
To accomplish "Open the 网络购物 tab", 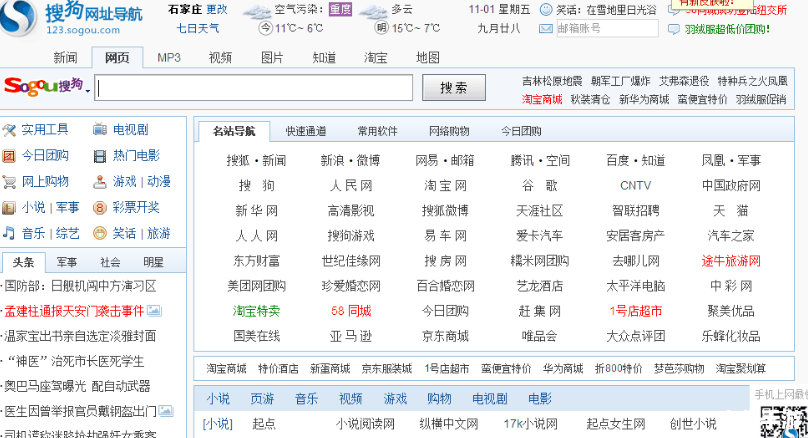I will 449,131.
